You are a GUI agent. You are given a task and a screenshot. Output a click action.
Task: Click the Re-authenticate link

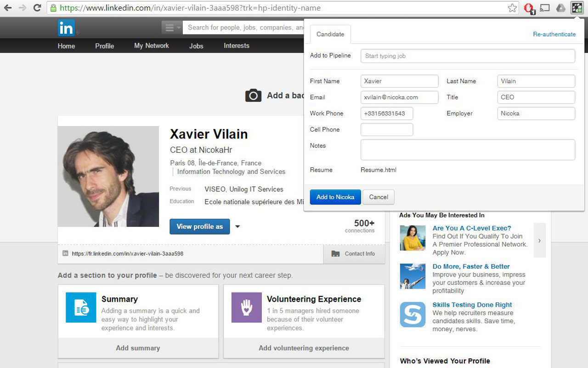(x=554, y=34)
